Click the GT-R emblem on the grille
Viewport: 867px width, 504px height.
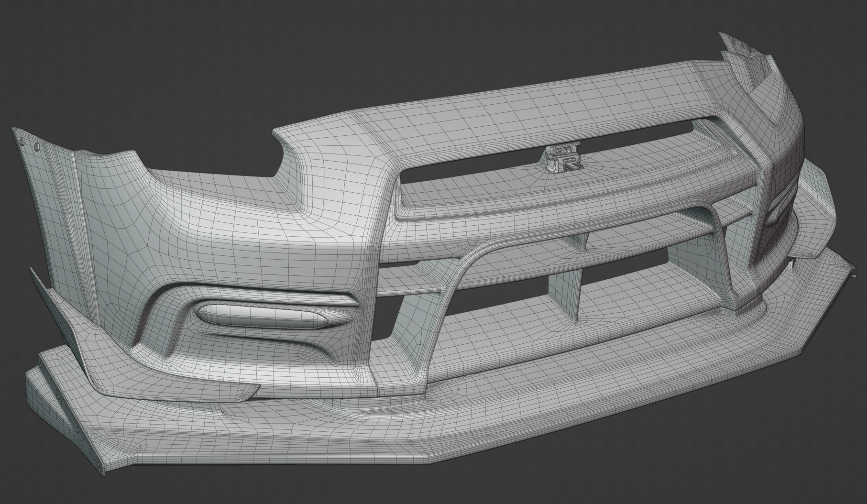[x=564, y=159]
